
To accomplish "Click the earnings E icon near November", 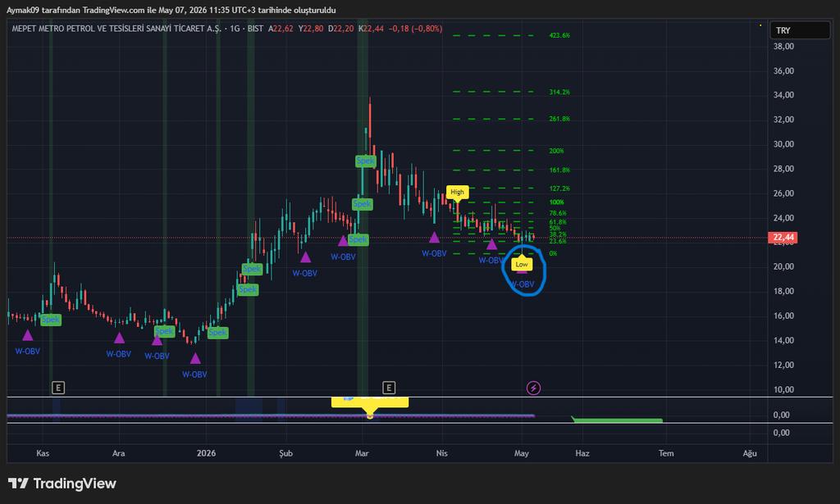I will coord(58,388).
